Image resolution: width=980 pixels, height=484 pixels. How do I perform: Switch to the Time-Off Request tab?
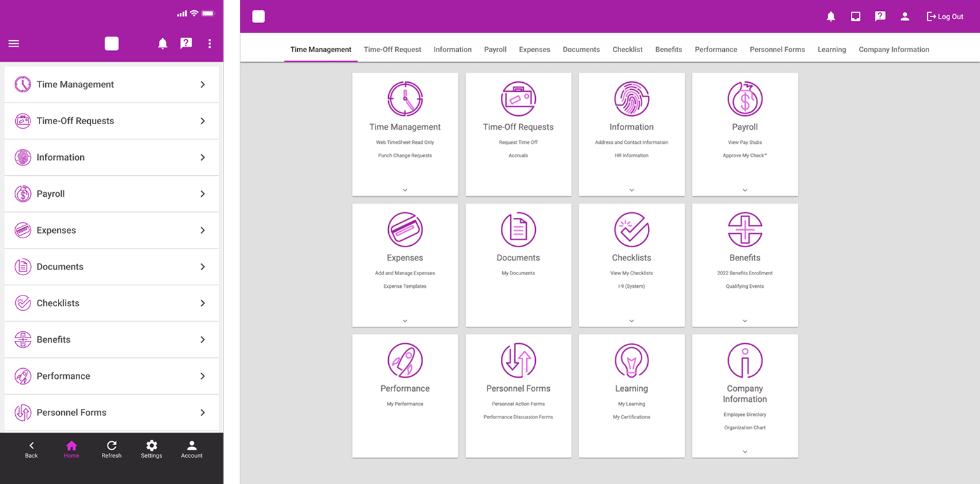[x=393, y=49]
